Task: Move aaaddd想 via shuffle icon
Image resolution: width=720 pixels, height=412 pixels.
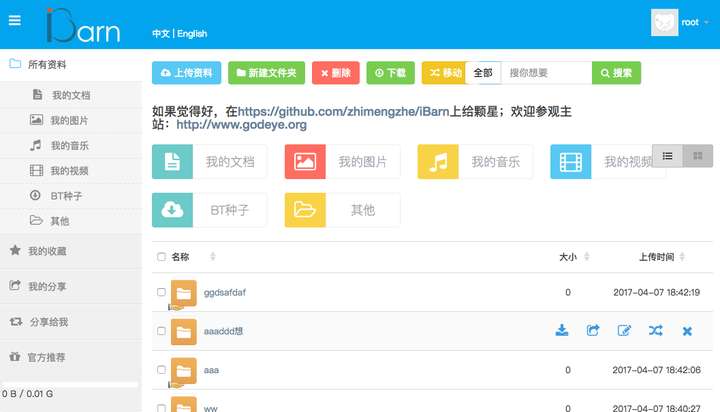Action: pyautogui.click(x=656, y=330)
